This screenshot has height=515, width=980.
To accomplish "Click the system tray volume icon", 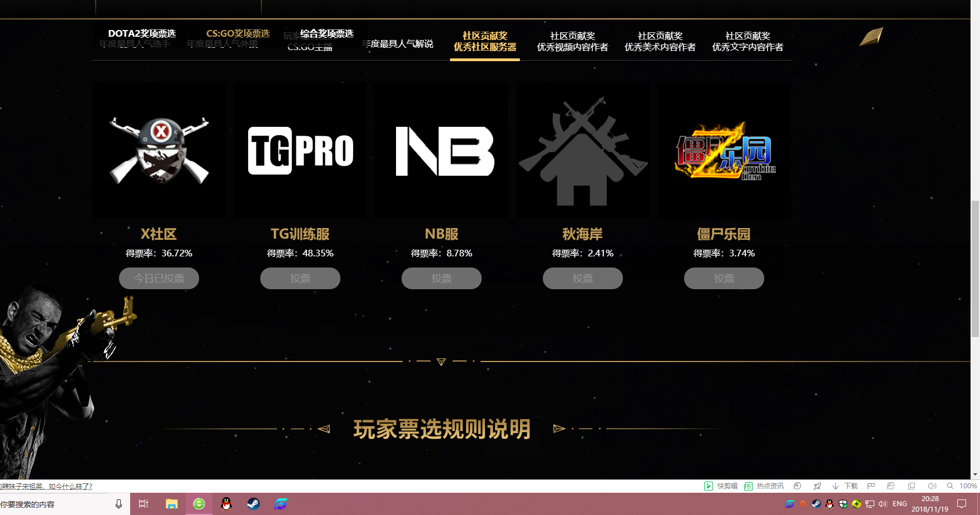I will click(883, 504).
